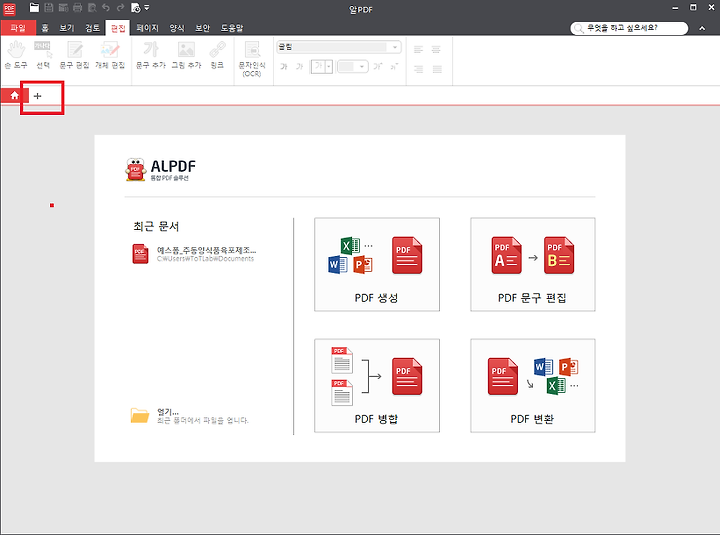Screen dimensions: 720x535
Task: Click the recent document clock icon in title bar
Action: (x=135, y=7)
